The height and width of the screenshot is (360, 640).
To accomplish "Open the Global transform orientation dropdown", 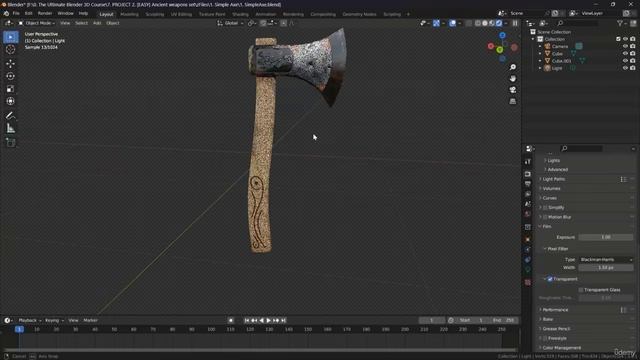I will pos(231,23).
